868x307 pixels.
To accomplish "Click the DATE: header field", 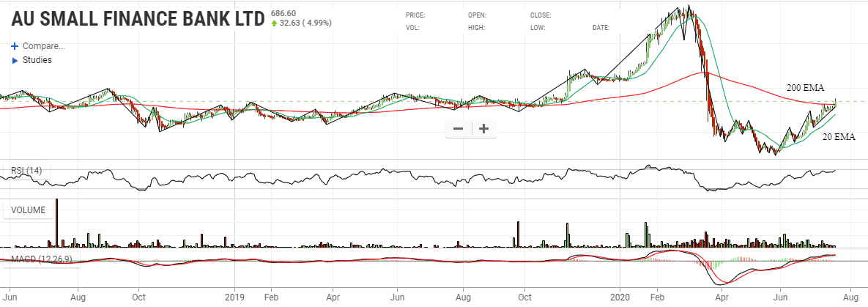I will (601, 27).
